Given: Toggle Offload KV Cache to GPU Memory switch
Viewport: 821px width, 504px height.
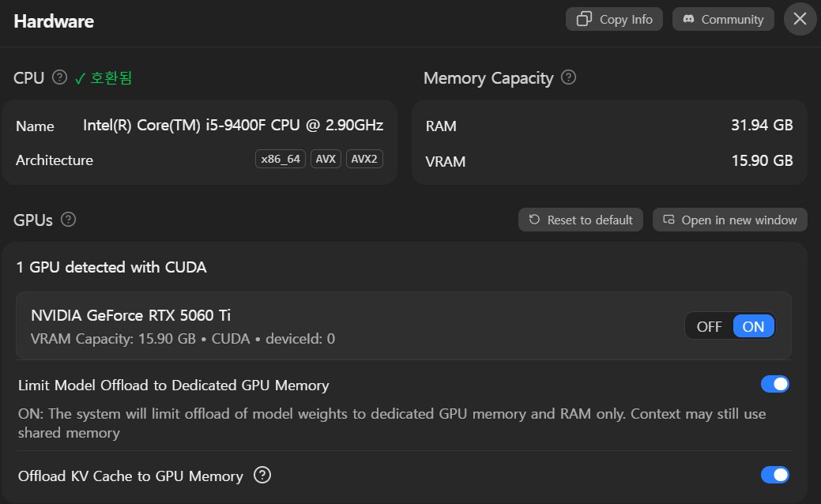Looking at the screenshot, I should click(x=775, y=476).
